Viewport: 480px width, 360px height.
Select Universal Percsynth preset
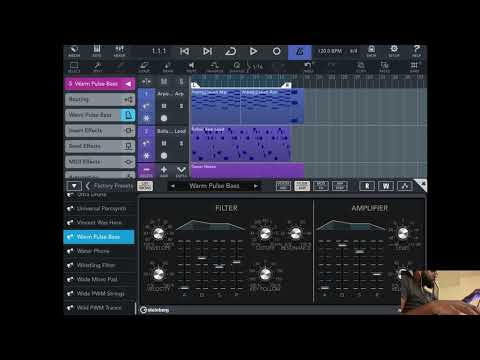pyautogui.click(x=99, y=209)
